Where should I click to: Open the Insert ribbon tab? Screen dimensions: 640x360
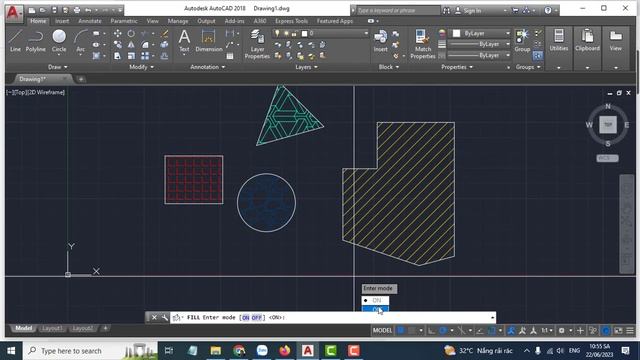pos(62,21)
